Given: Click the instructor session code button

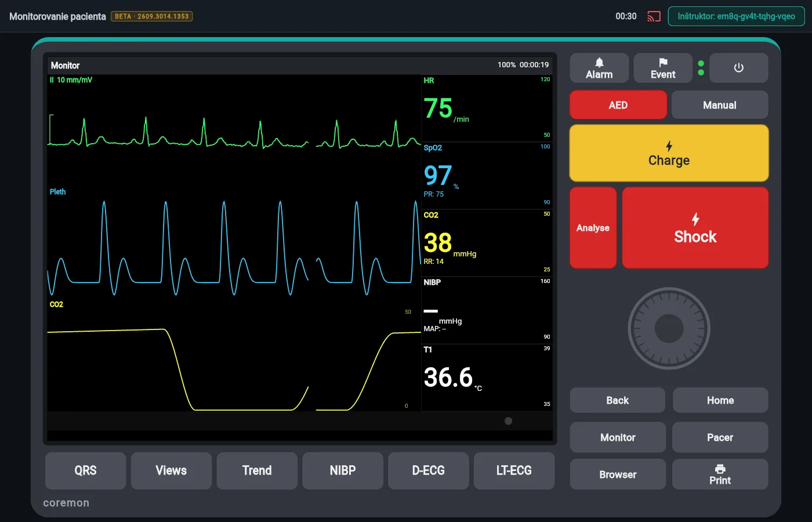Looking at the screenshot, I should 737,16.
